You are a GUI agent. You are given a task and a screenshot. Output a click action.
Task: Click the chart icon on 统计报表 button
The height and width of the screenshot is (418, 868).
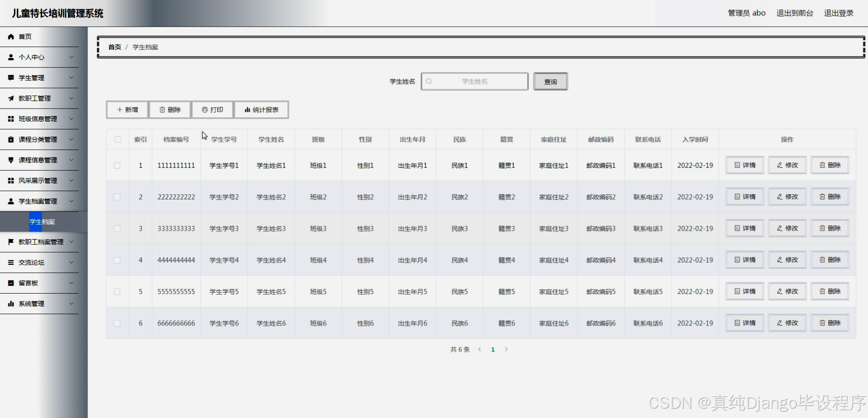pos(248,110)
